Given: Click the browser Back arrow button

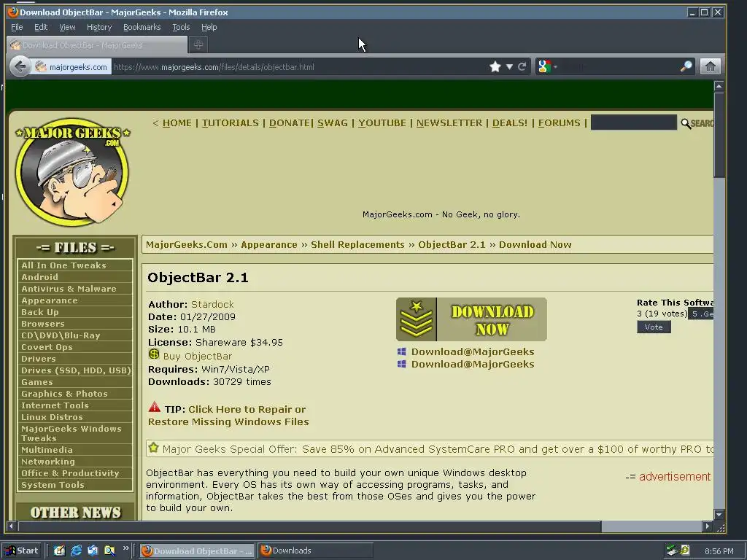Looking at the screenshot, I should click(x=20, y=66).
